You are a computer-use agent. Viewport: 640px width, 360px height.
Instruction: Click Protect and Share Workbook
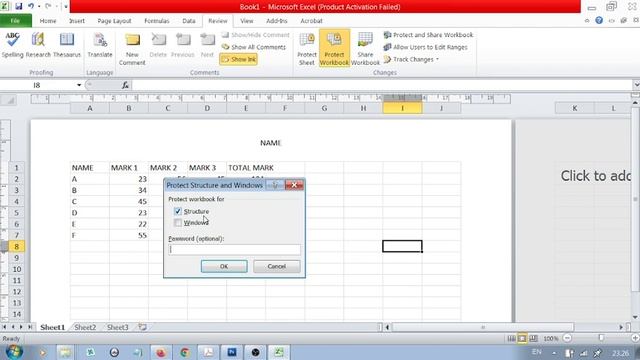click(x=428, y=35)
